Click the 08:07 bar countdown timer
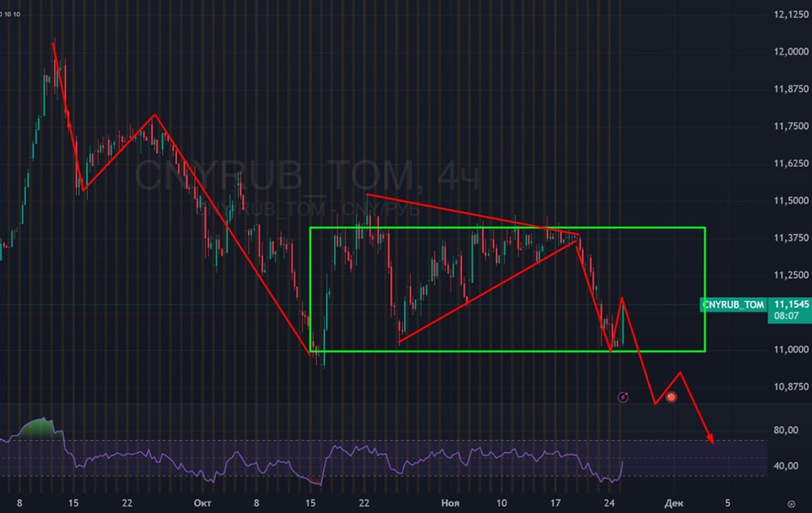 [786, 316]
